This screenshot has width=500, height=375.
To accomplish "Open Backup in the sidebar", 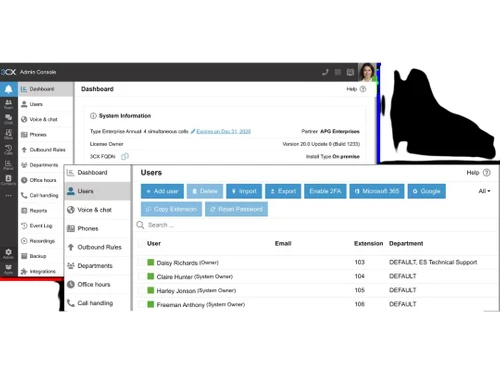I will (41, 256).
